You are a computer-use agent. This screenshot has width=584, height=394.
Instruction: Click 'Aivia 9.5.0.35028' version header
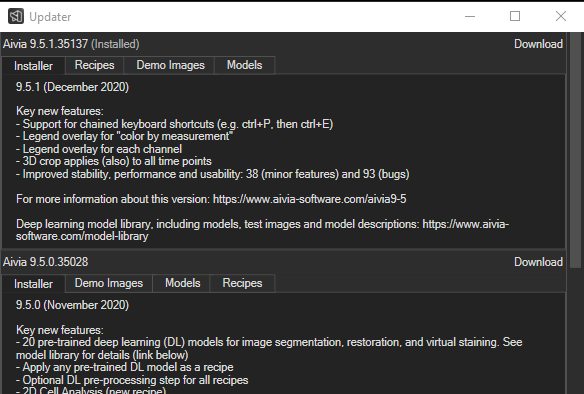[45, 262]
